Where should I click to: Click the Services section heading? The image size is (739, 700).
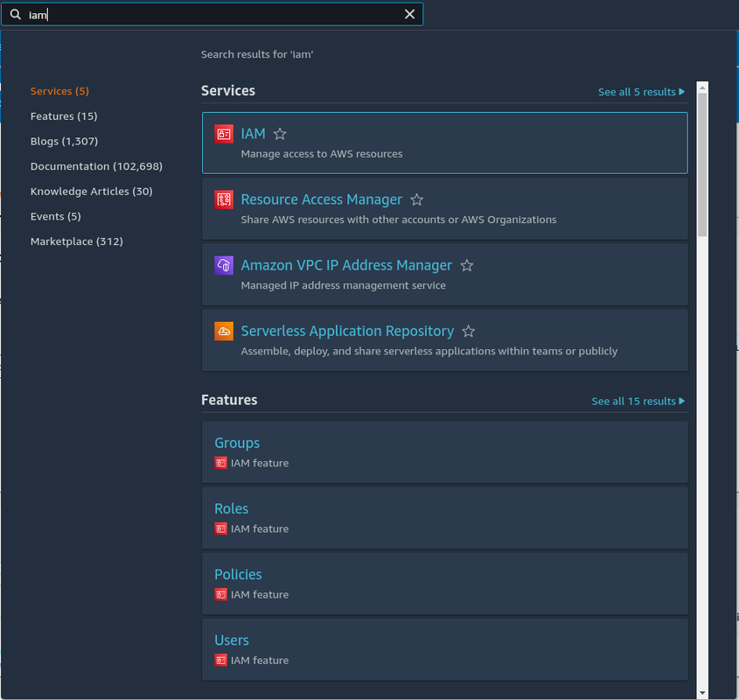[228, 91]
